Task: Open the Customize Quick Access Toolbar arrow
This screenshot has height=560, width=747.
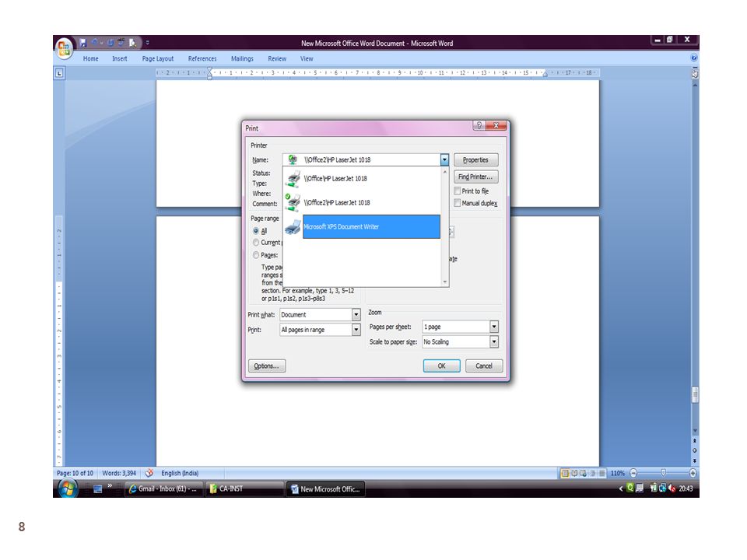Action: (148, 43)
